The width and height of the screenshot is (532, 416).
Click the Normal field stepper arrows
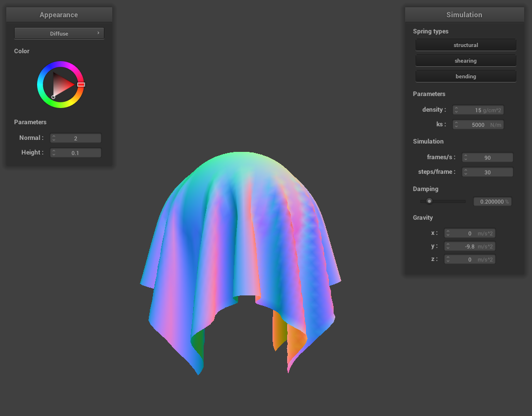[54, 138]
